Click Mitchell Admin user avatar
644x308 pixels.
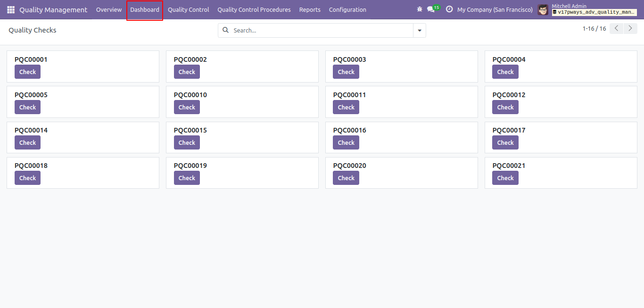(543, 9)
